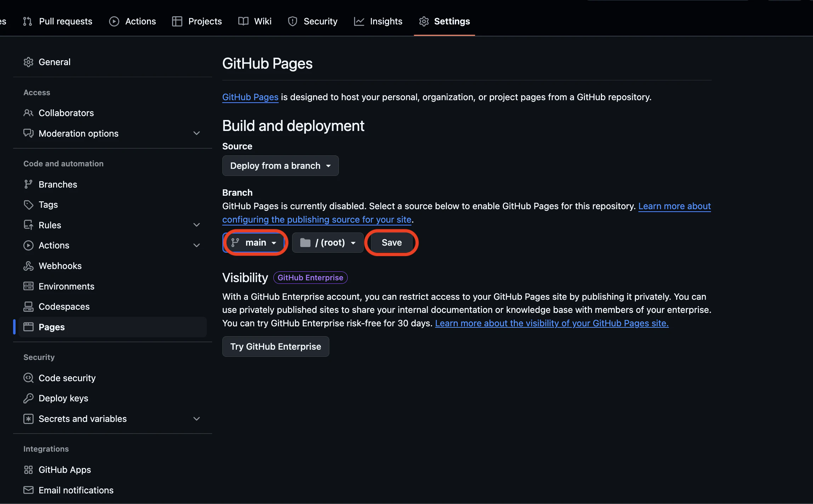Click the Actions play icon in top navigation
This screenshot has width=813, height=504.
[x=114, y=21]
